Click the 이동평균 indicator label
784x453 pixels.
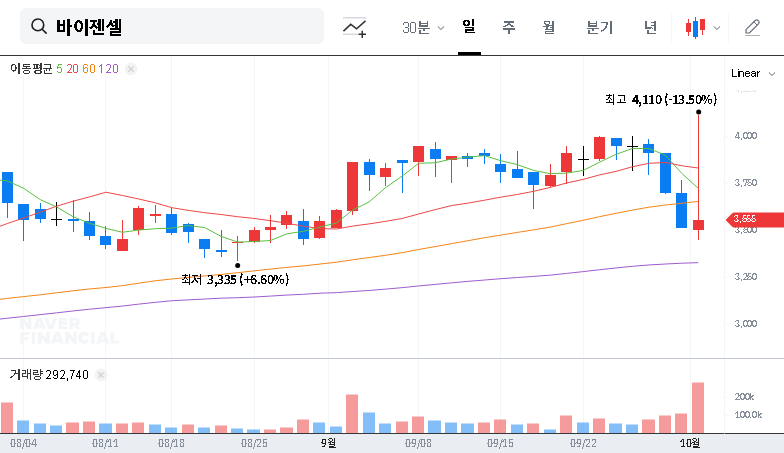click(x=32, y=69)
